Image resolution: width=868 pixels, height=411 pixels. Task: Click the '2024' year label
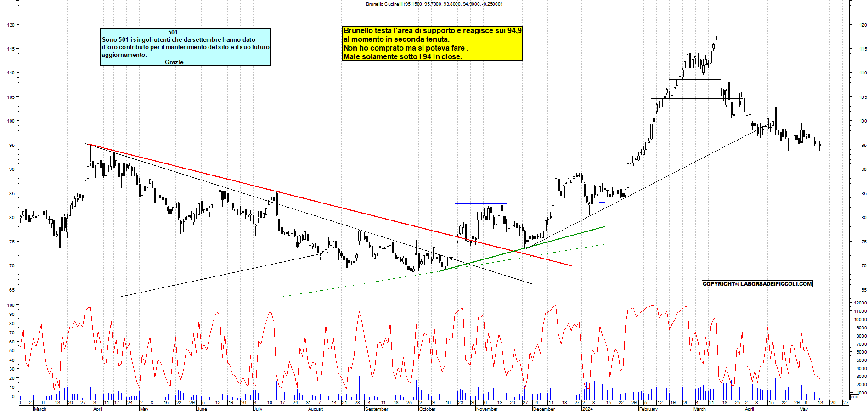(x=587, y=409)
